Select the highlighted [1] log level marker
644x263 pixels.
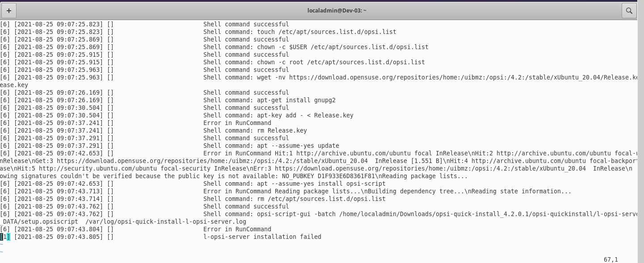pos(5,237)
